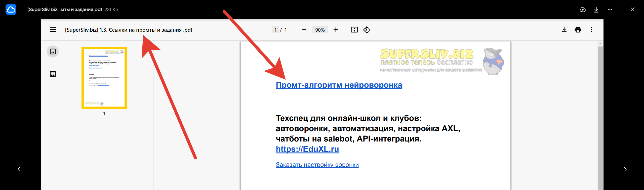The width and height of the screenshot is (644, 190).
Task: Click the cloud app logo icon
Action: pos(11,10)
